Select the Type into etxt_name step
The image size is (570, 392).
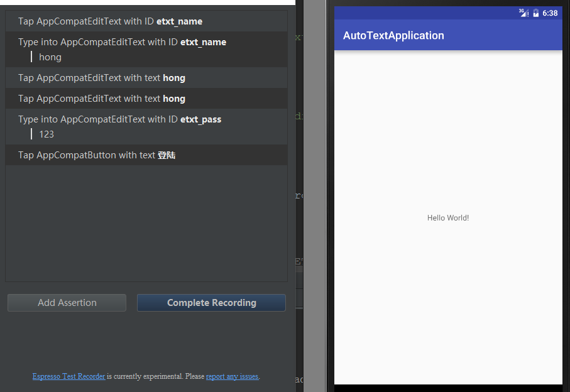(x=122, y=42)
